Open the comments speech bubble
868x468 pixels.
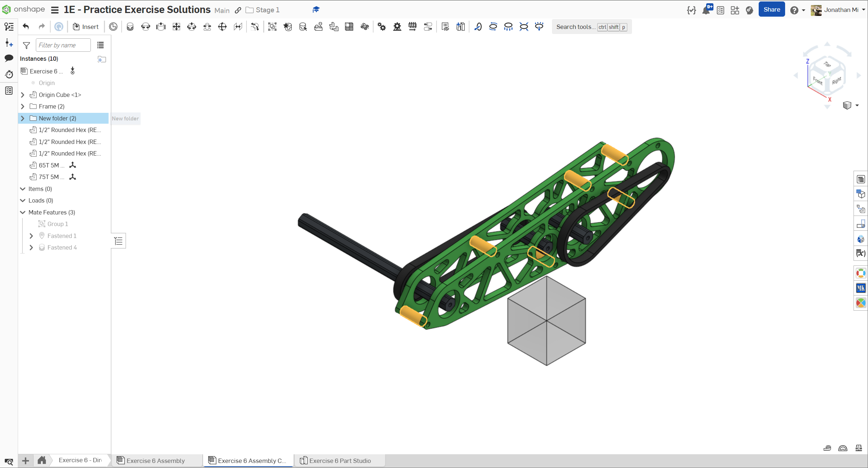[9, 58]
